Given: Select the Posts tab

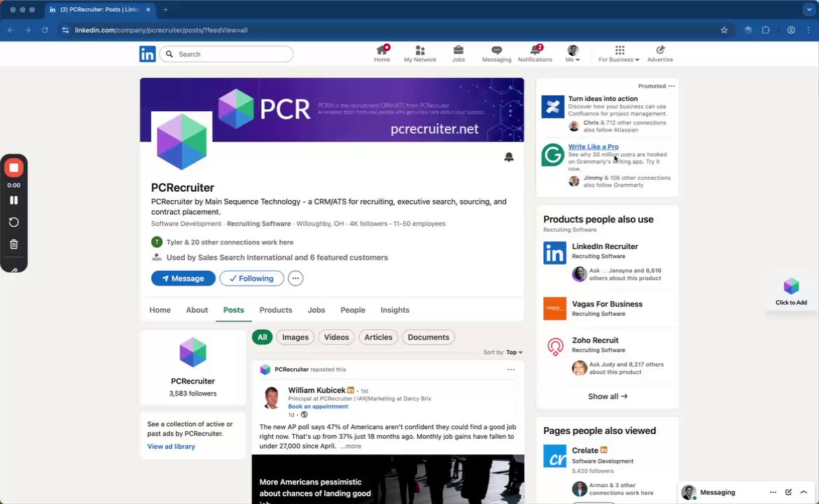Looking at the screenshot, I should (234, 309).
